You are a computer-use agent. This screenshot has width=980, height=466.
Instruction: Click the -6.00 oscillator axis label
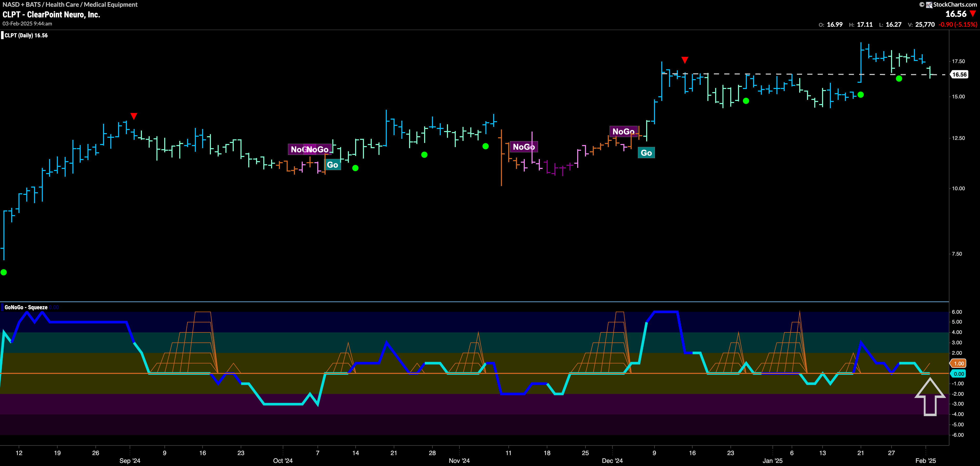957,435
